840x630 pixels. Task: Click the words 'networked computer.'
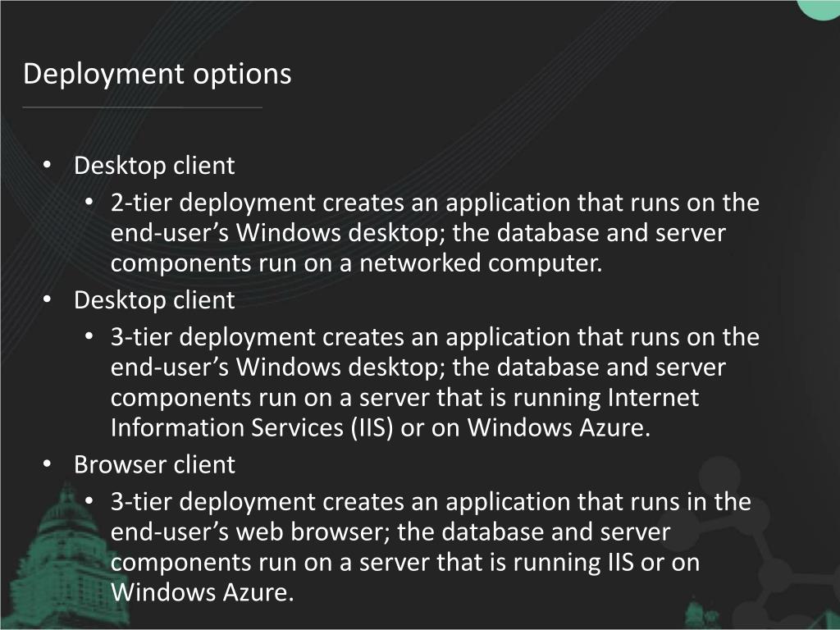pos(481,263)
